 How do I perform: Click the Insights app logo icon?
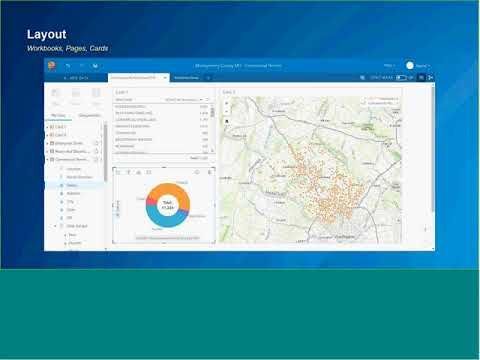pos(52,66)
